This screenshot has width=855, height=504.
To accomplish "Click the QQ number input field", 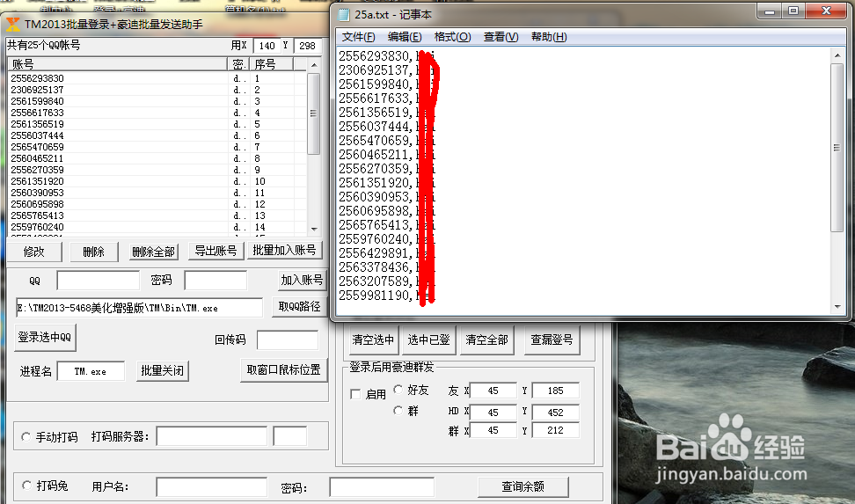I will point(99,281).
